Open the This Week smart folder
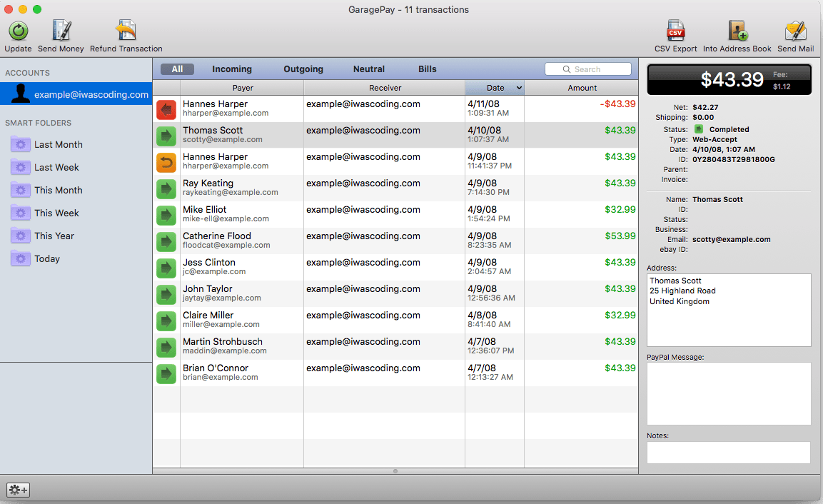823x504 pixels. [x=56, y=213]
